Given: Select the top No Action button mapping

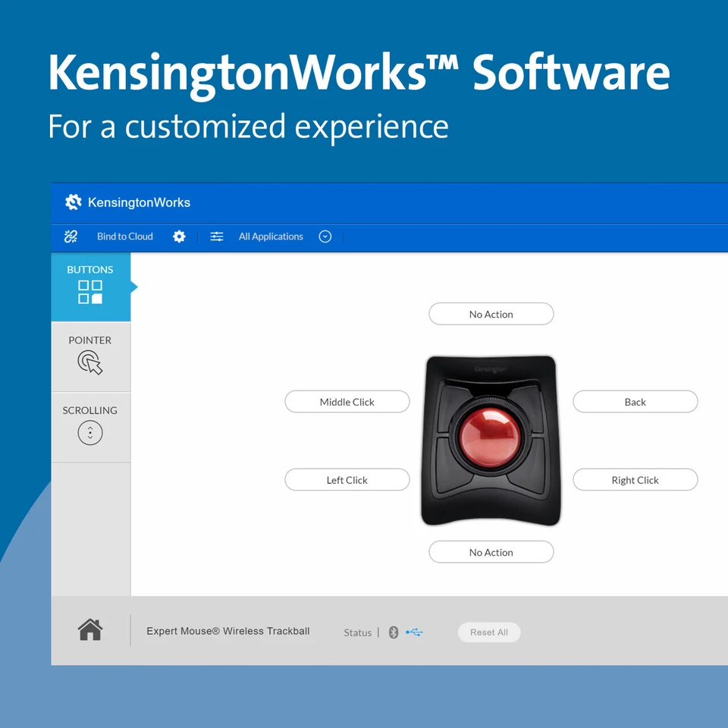Looking at the screenshot, I should click(x=491, y=313).
